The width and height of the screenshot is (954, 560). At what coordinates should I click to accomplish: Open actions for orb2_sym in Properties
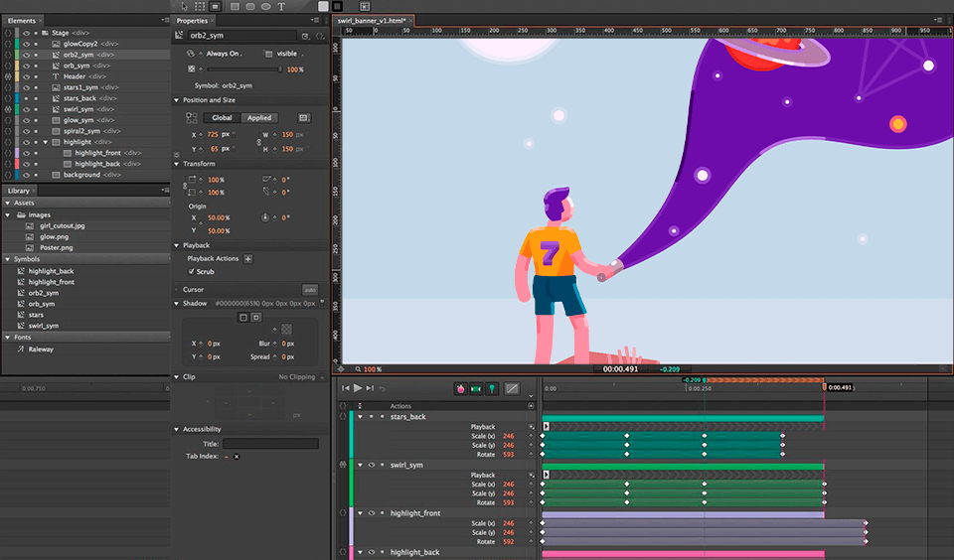tap(320, 36)
